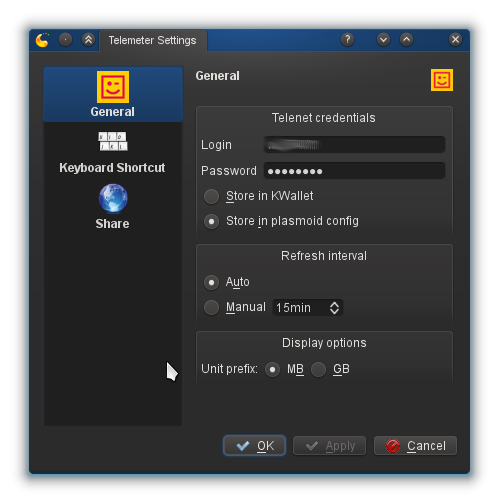
Task: Click the double-chevron keep-above titlebar button
Action: pos(88,40)
